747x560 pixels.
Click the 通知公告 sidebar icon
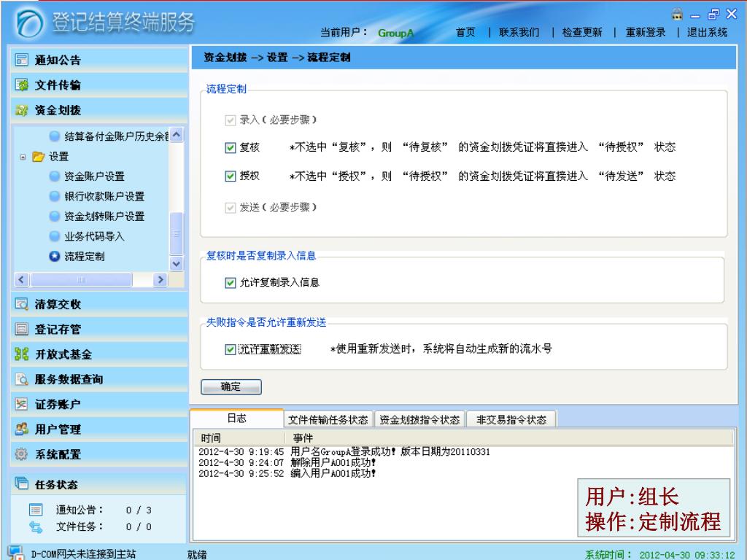tap(21, 60)
